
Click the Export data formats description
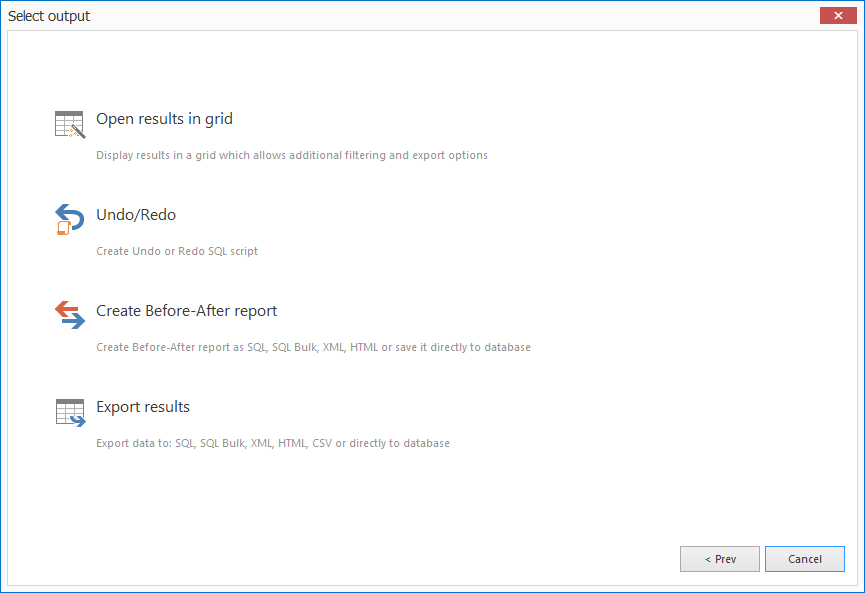pyautogui.click(x=273, y=443)
